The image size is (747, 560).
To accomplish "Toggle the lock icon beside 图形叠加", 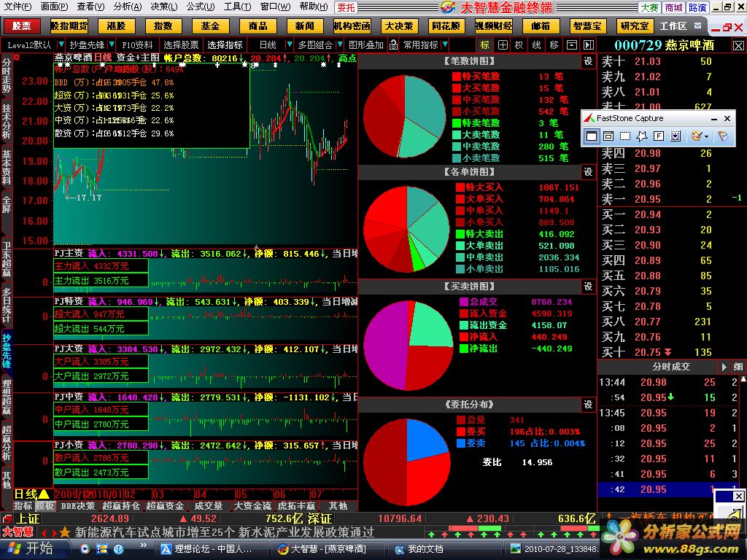I will [x=393, y=44].
